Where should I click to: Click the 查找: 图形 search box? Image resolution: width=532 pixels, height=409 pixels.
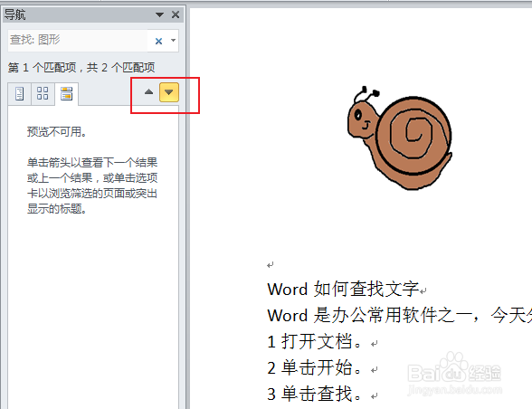(x=78, y=40)
